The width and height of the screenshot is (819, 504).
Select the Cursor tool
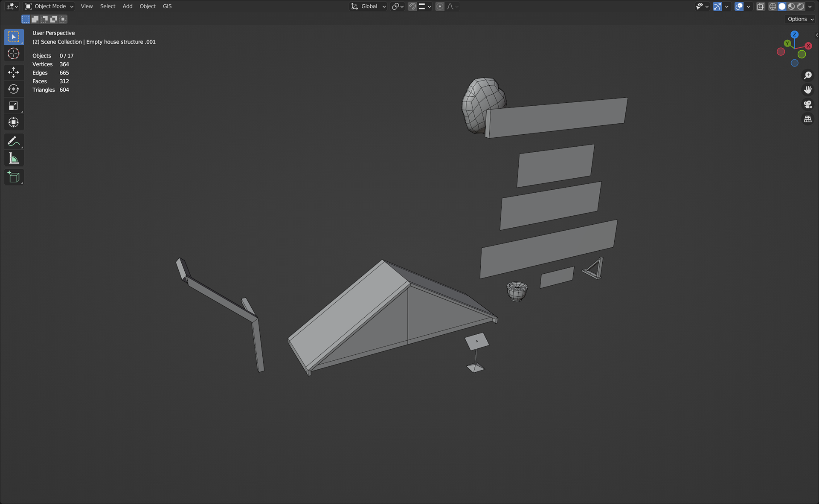coord(14,54)
